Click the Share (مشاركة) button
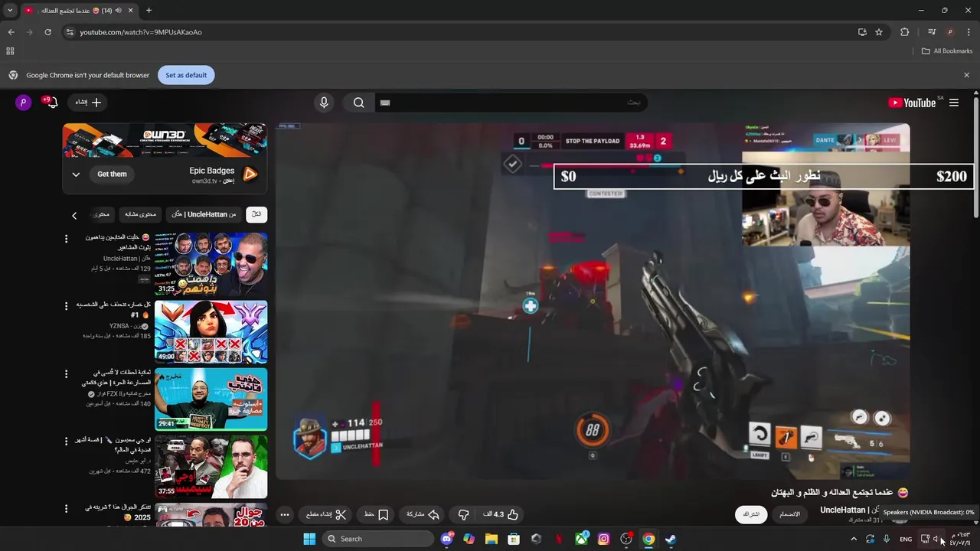980x551 pixels. [x=422, y=514]
